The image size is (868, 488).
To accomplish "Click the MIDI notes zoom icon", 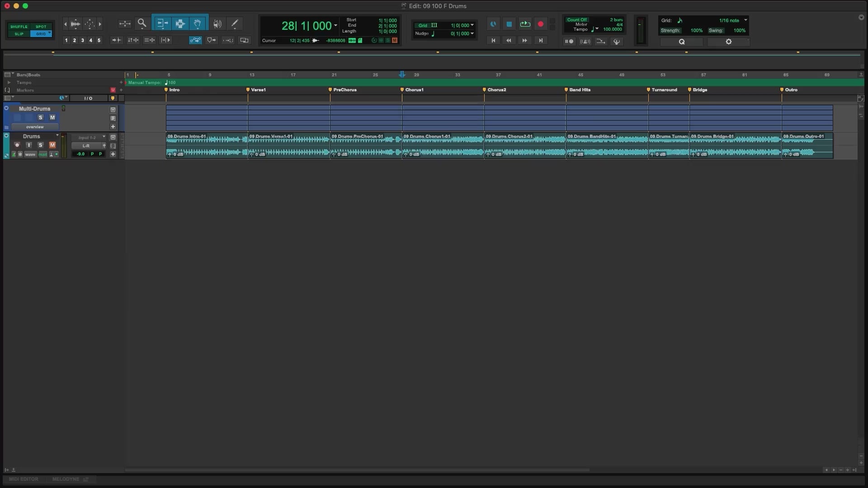I will click(x=90, y=23).
